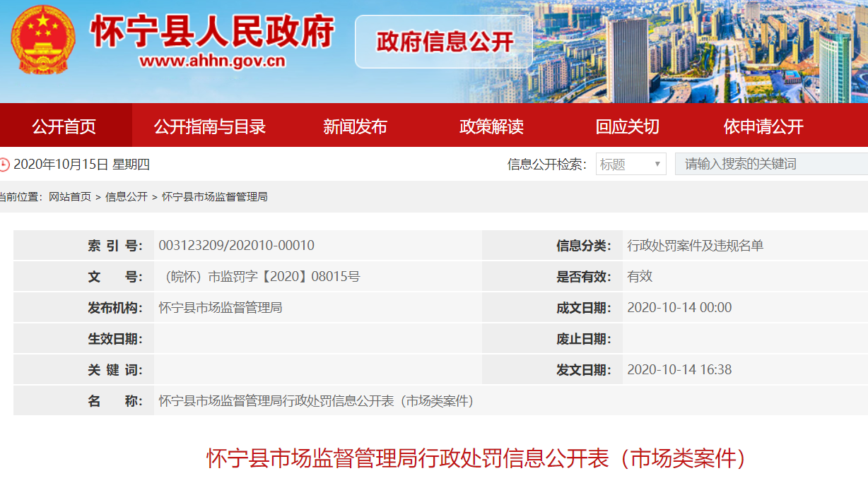
Task: Expand the 标题 search type dropdown
Action: (631, 164)
